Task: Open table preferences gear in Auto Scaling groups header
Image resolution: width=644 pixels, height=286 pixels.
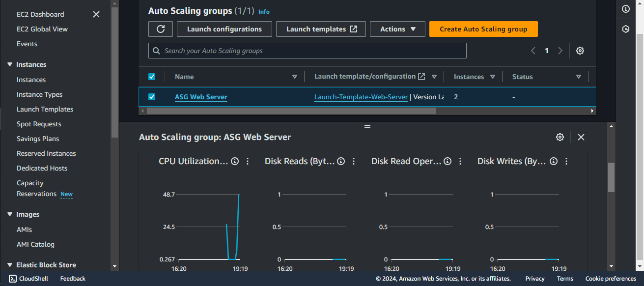Action: [580, 51]
